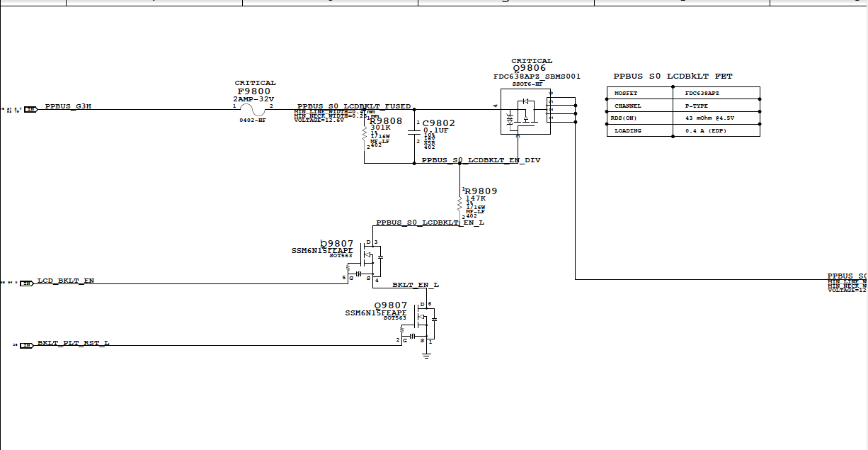Click the PPBUS_G3H off-page connector arrow
Viewport: 868px width, 450px height.
[31, 109]
